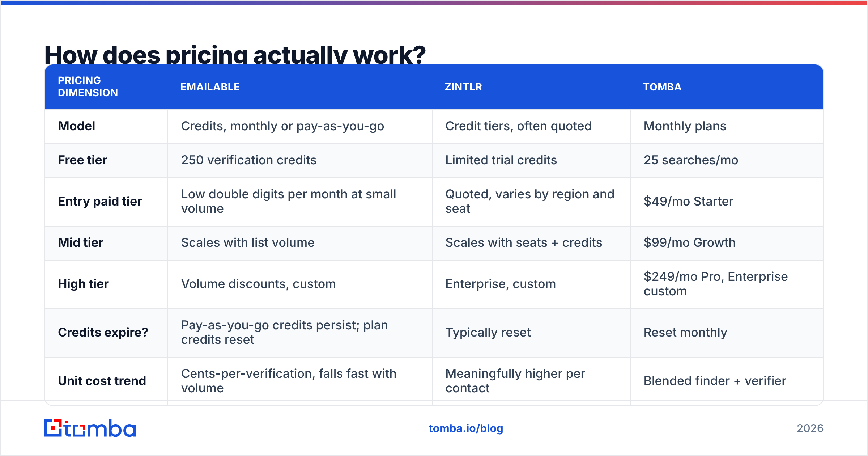Click the 2026 year label

click(810, 428)
